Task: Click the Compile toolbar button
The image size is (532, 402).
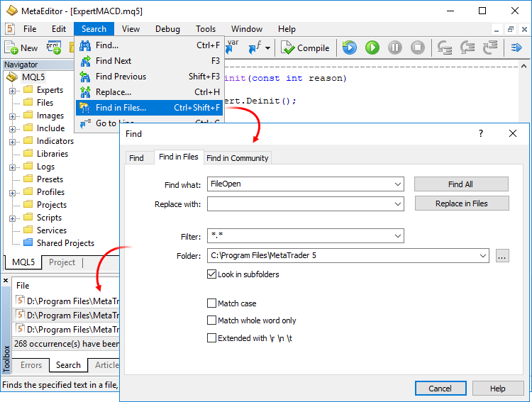Action: [x=305, y=48]
